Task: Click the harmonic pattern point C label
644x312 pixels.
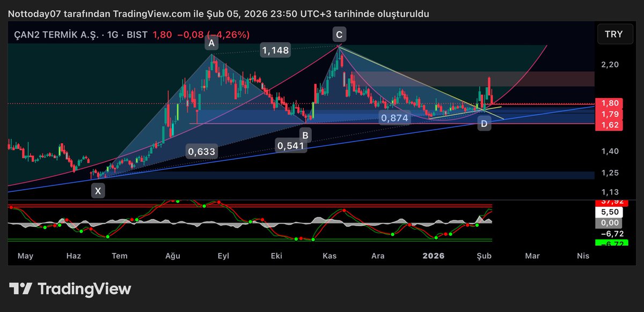Action: pyautogui.click(x=339, y=35)
